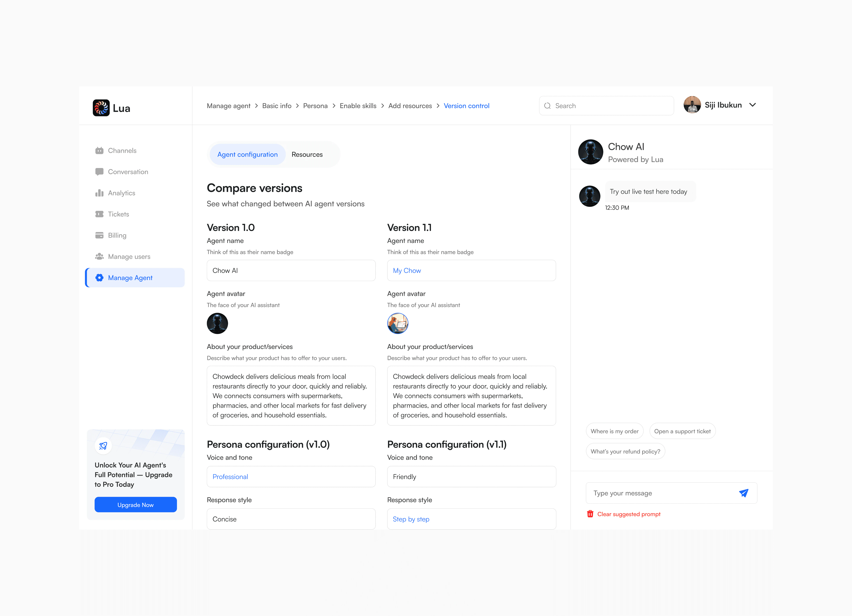Click the Tickets icon in sidebar
This screenshot has height=616, width=852.
(99, 214)
